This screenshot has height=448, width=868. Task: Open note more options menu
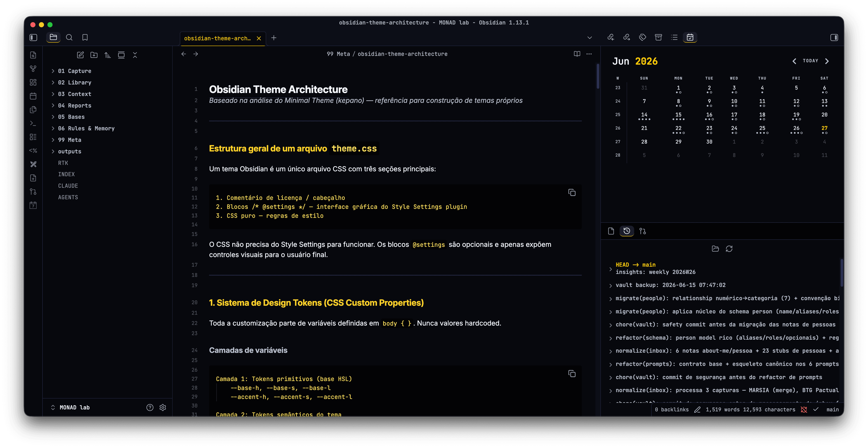click(589, 54)
